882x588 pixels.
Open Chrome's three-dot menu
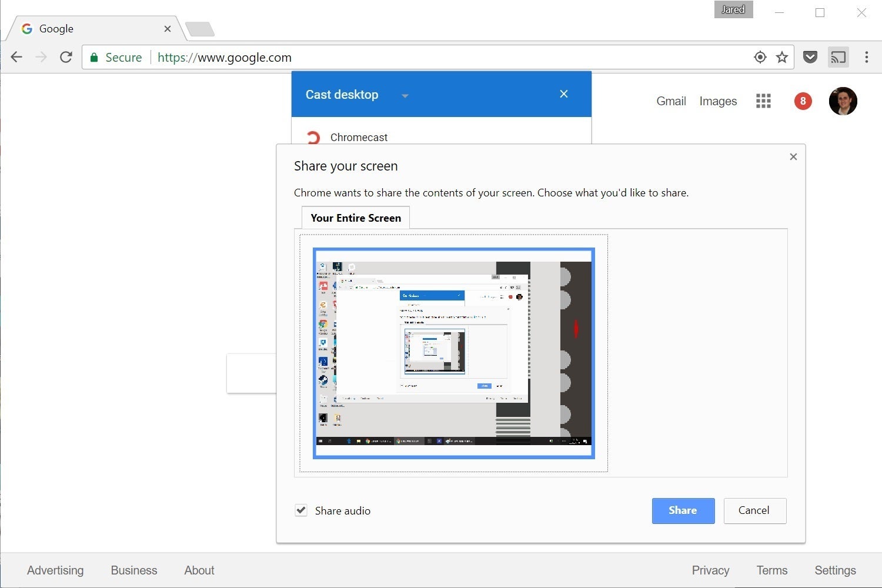tap(867, 57)
